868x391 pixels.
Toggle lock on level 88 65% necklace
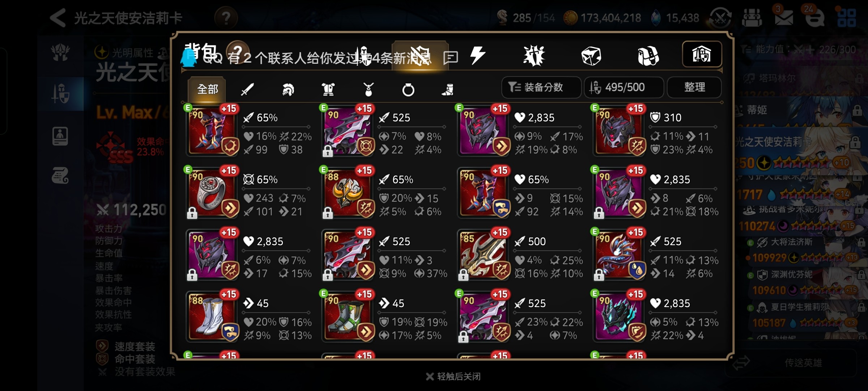[328, 214]
